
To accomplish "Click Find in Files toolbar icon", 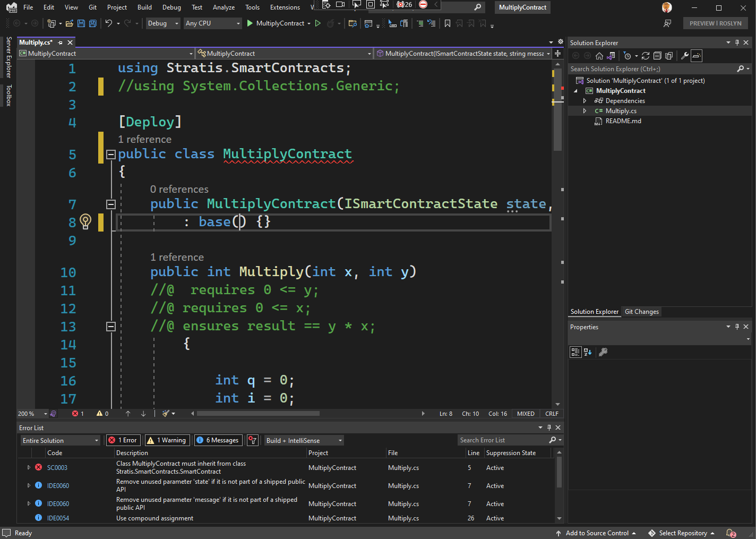I will point(352,23).
